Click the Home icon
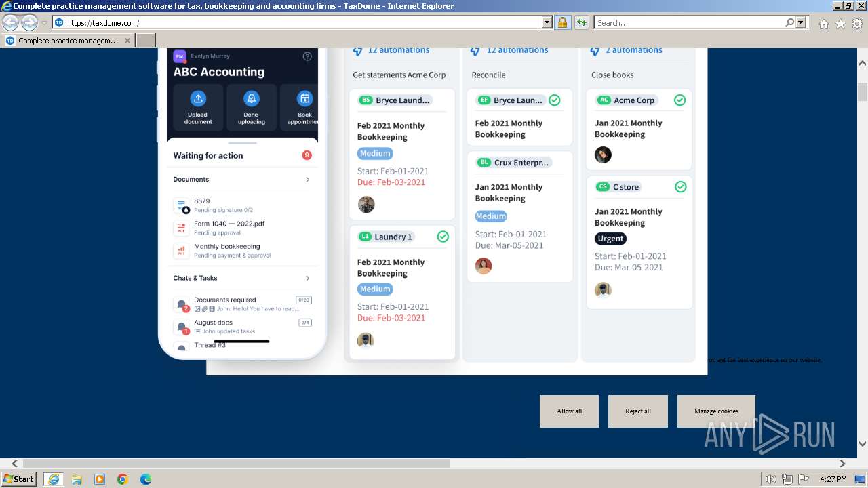 [x=823, y=24]
